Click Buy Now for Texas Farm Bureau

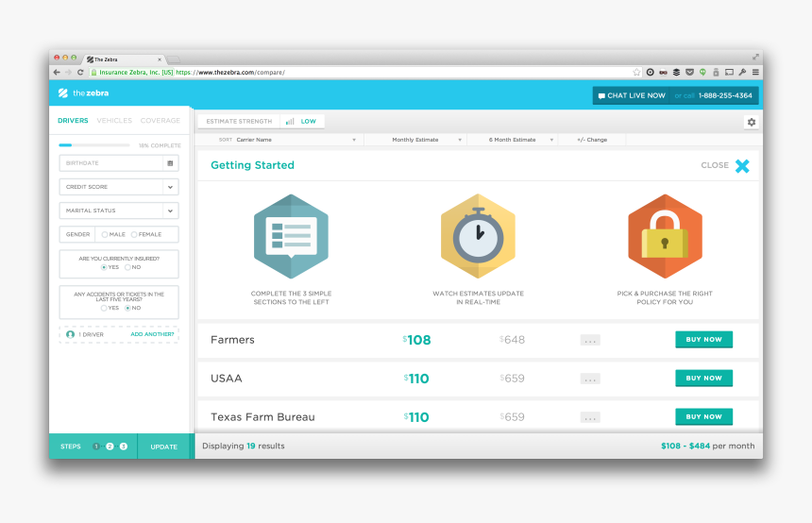point(703,417)
